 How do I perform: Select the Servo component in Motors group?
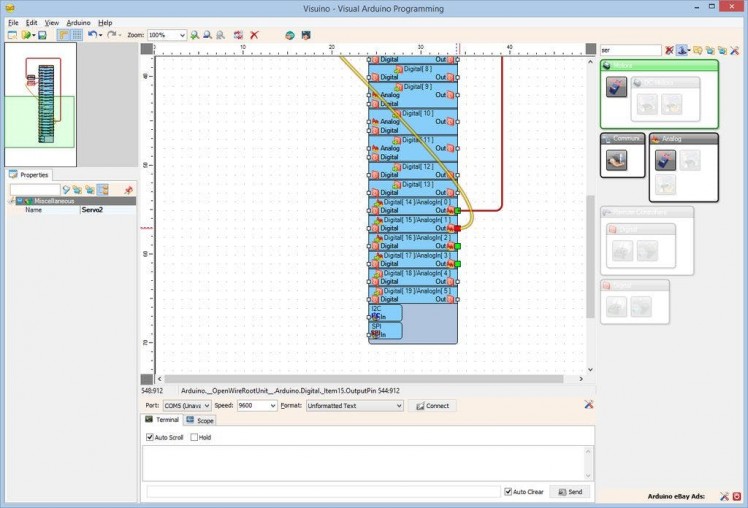(x=616, y=86)
